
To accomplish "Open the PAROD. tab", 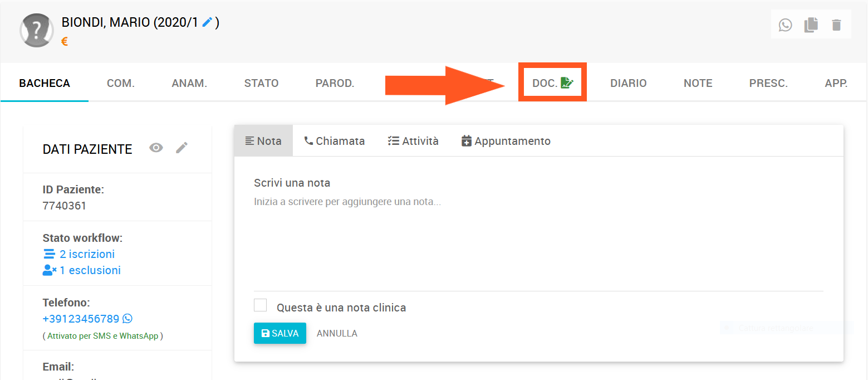I will pos(335,84).
